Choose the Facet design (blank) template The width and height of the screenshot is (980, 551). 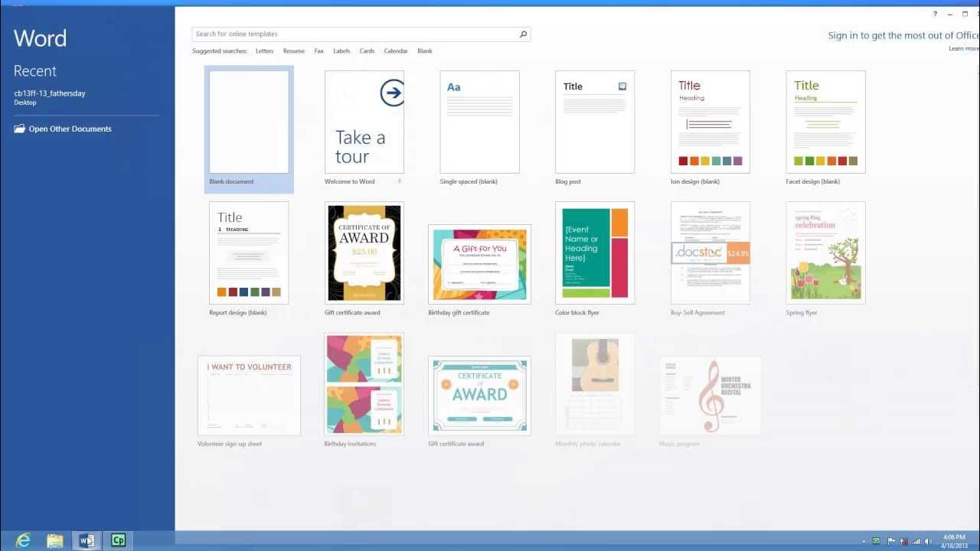(x=825, y=128)
